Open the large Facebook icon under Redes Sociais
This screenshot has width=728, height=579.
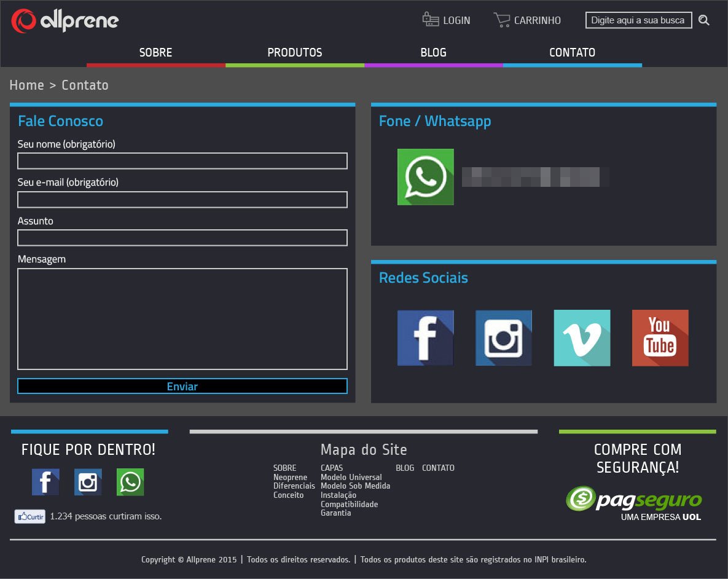[425, 338]
